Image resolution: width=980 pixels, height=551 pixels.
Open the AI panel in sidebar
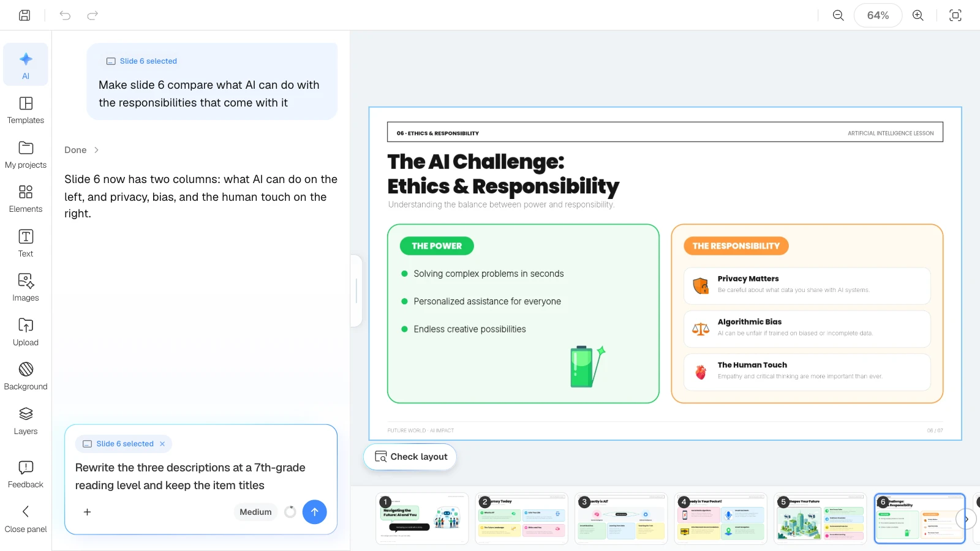click(26, 65)
